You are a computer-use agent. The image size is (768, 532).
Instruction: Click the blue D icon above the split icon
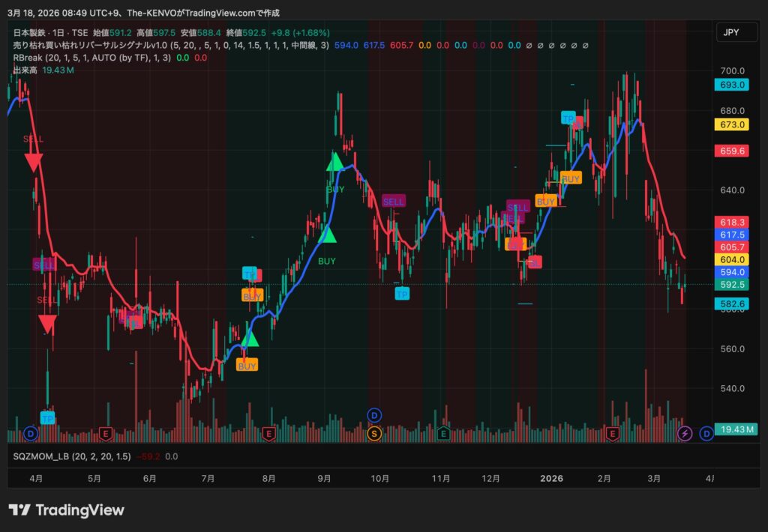[x=374, y=416]
